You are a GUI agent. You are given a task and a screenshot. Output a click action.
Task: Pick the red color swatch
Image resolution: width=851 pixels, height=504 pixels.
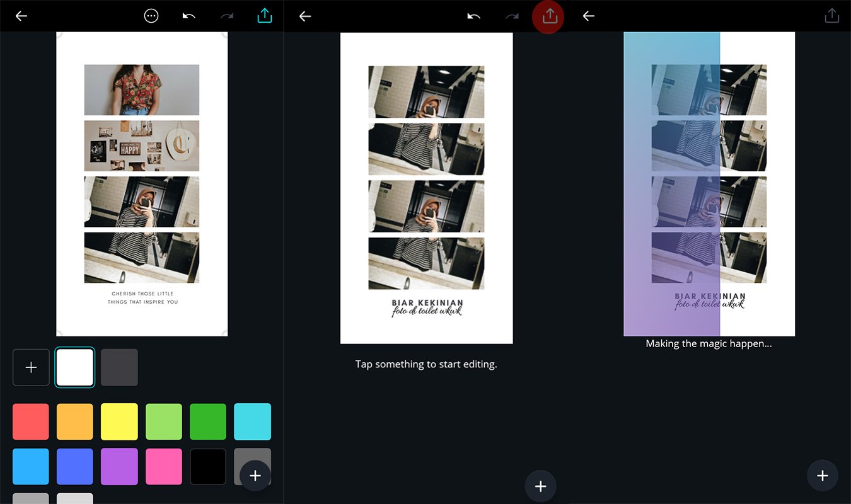pos(31,421)
